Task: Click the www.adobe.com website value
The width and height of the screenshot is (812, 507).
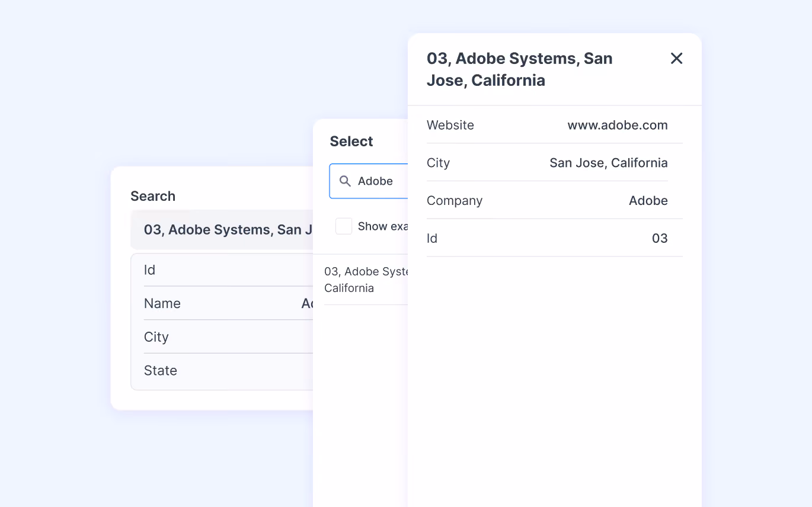Action: point(618,125)
